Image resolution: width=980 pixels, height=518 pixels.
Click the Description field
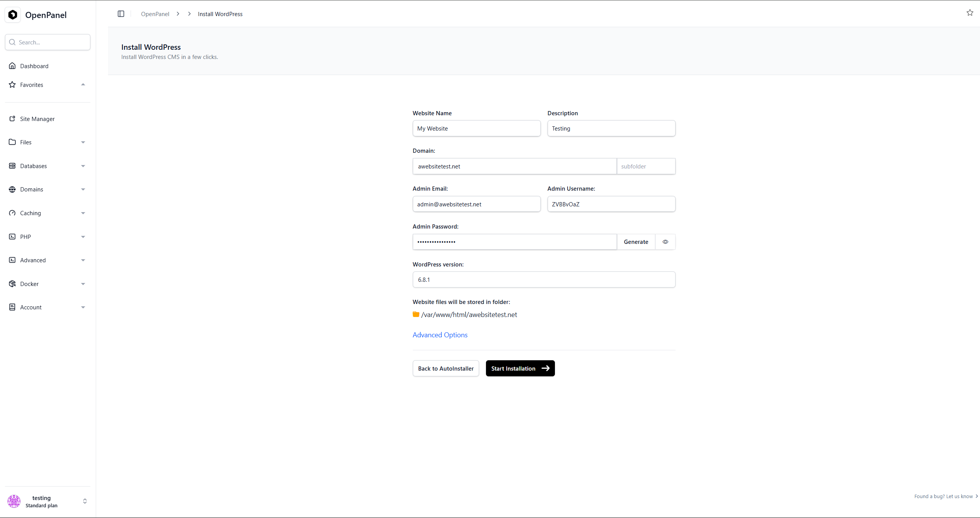coord(611,128)
